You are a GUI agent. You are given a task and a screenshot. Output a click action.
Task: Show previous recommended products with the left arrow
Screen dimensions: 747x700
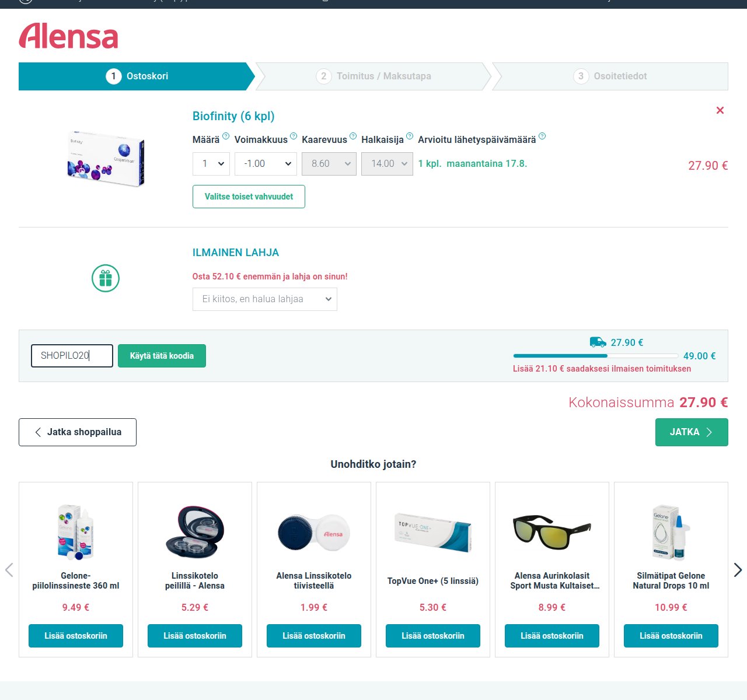pyautogui.click(x=9, y=570)
